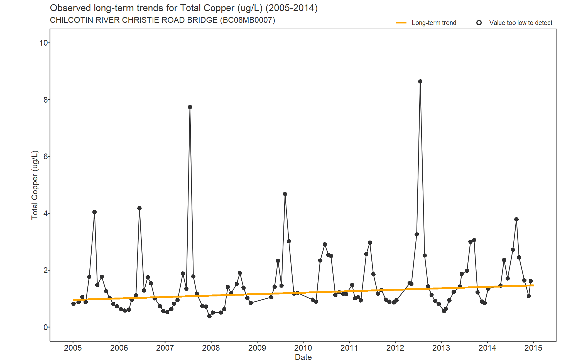
Task: Click x-axis label '2014'
Action: 487,348
